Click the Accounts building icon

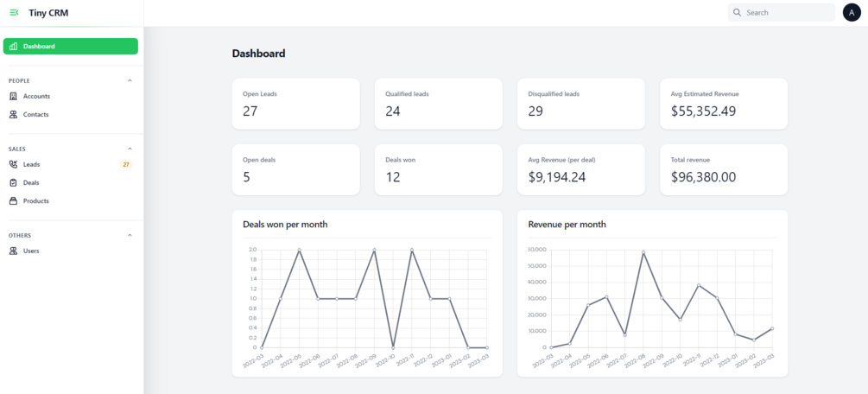[x=13, y=97]
